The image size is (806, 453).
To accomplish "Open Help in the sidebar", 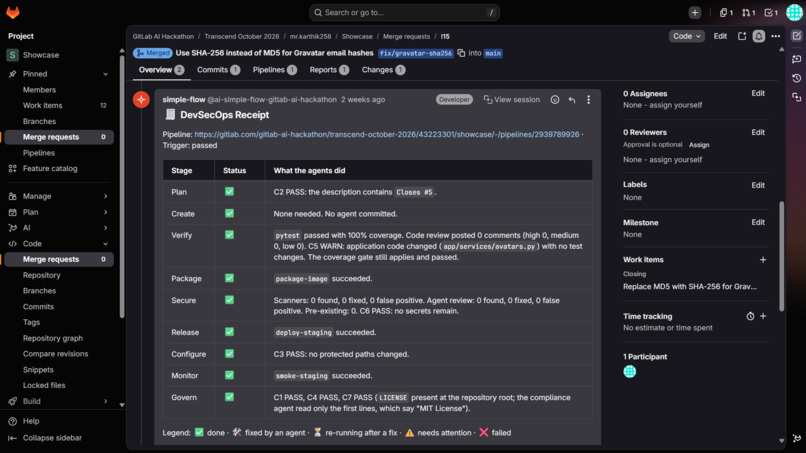I will (x=31, y=421).
